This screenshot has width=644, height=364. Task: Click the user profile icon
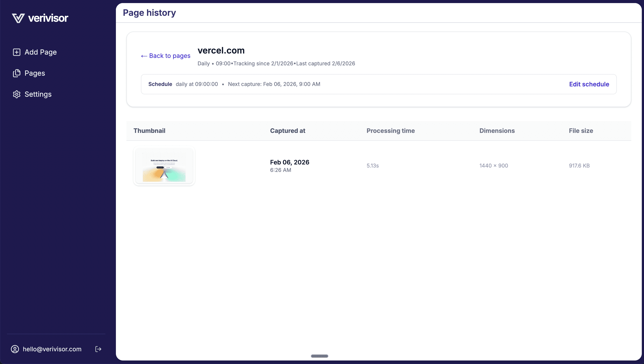click(15, 349)
